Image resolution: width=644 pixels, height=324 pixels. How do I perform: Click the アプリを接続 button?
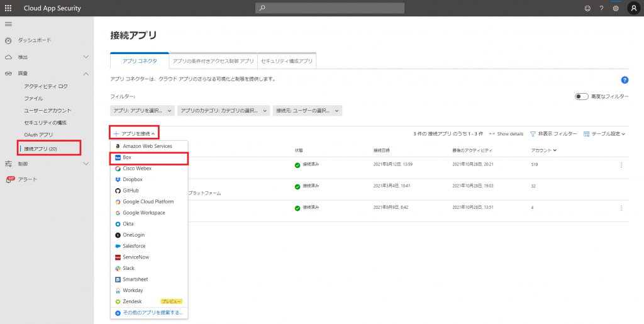[134, 133]
